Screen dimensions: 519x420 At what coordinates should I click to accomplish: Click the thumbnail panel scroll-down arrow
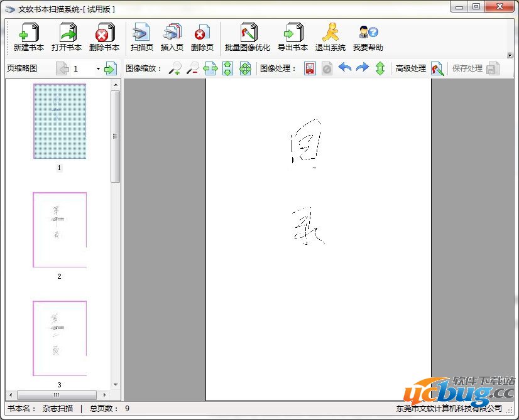click(x=115, y=384)
